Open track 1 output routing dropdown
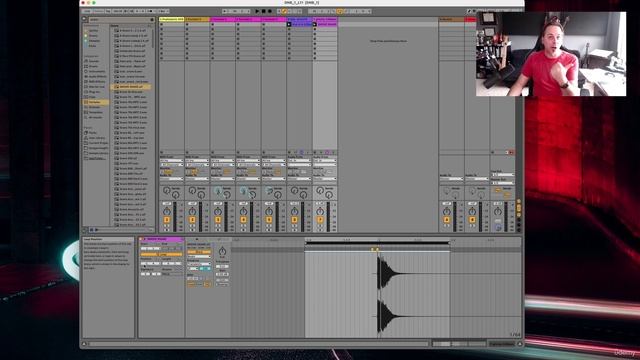Image resolution: width=640 pixels, height=360 pixels. coord(171,179)
